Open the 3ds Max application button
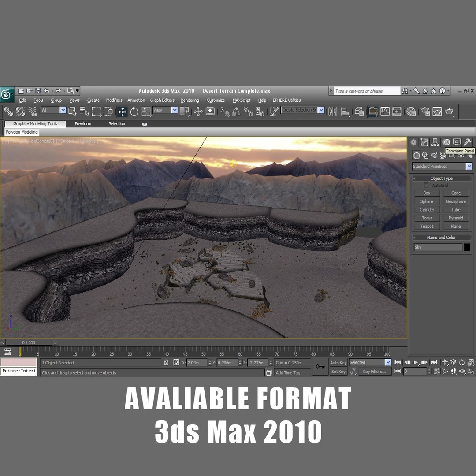The width and height of the screenshot is (476, 476). 7,95
